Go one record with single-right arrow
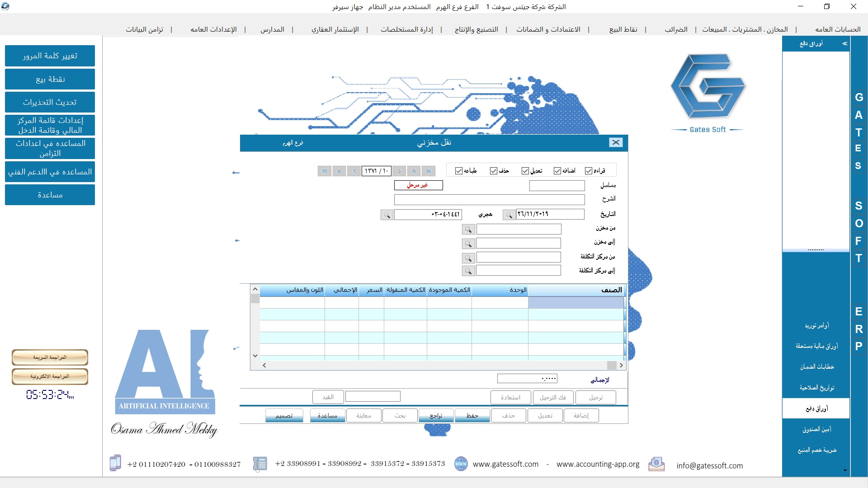Viewport: 868px width, 488px height. 400,171
